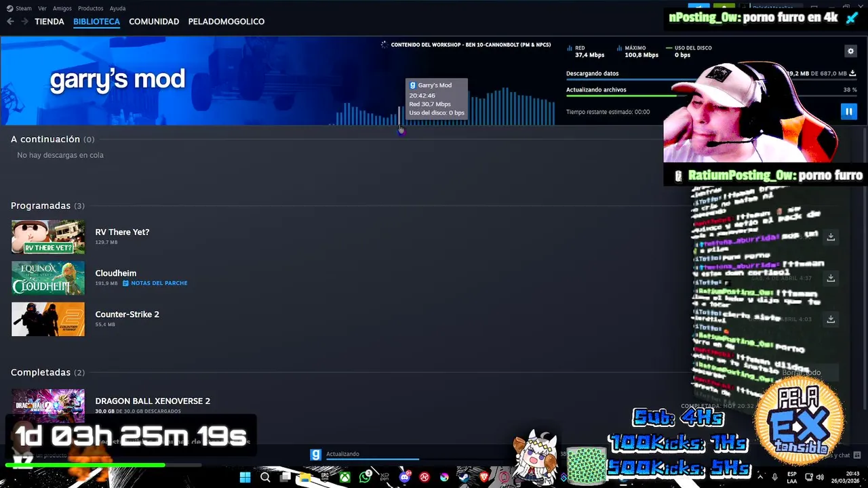Click the Actualizando archivos progress bar
The height and width of the screenshot is (488, 868).
click(711, 96)
